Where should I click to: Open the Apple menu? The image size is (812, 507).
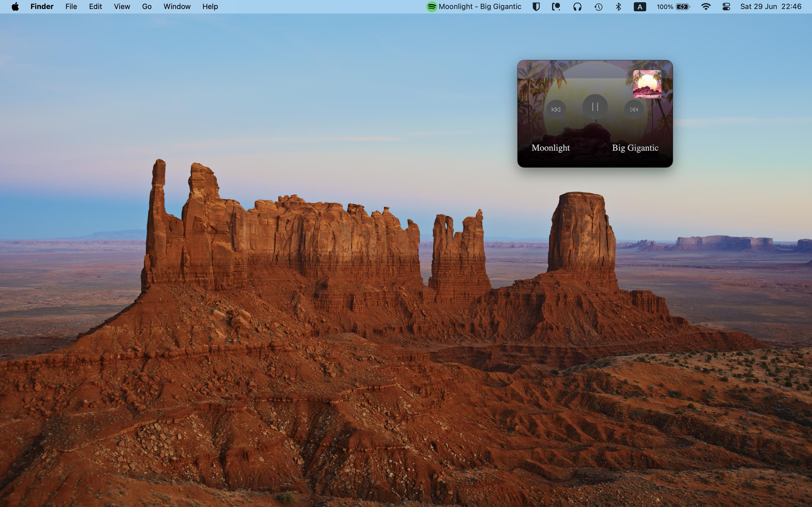pos(15,7)
